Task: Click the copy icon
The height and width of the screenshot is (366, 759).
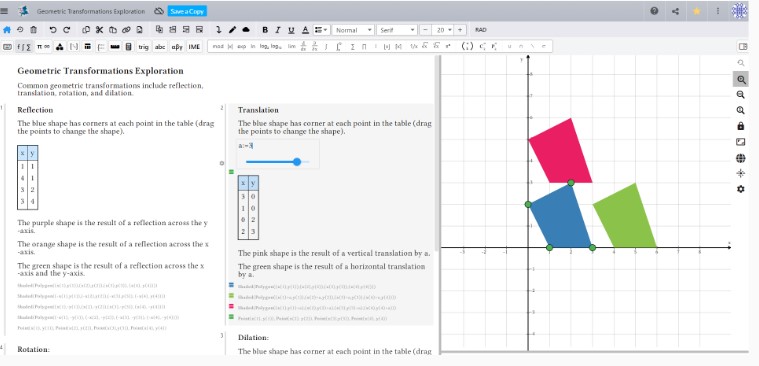Action: click(x=86, y=30)
